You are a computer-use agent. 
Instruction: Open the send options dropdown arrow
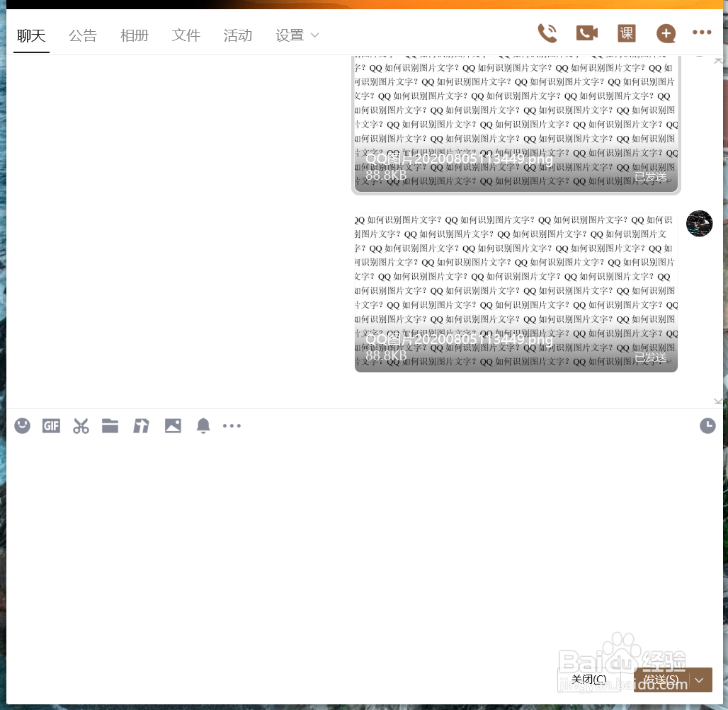[700, 680]
